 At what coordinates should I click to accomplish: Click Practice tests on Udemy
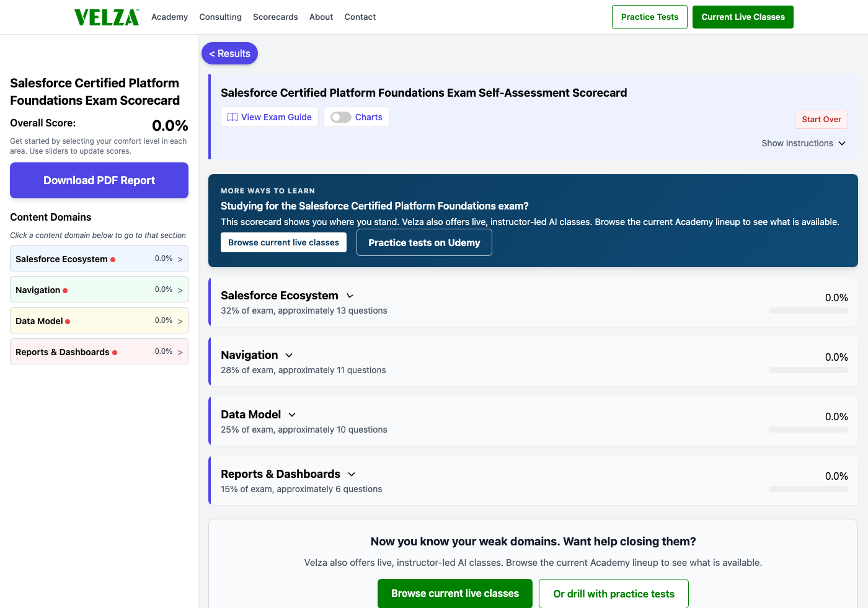424,242
